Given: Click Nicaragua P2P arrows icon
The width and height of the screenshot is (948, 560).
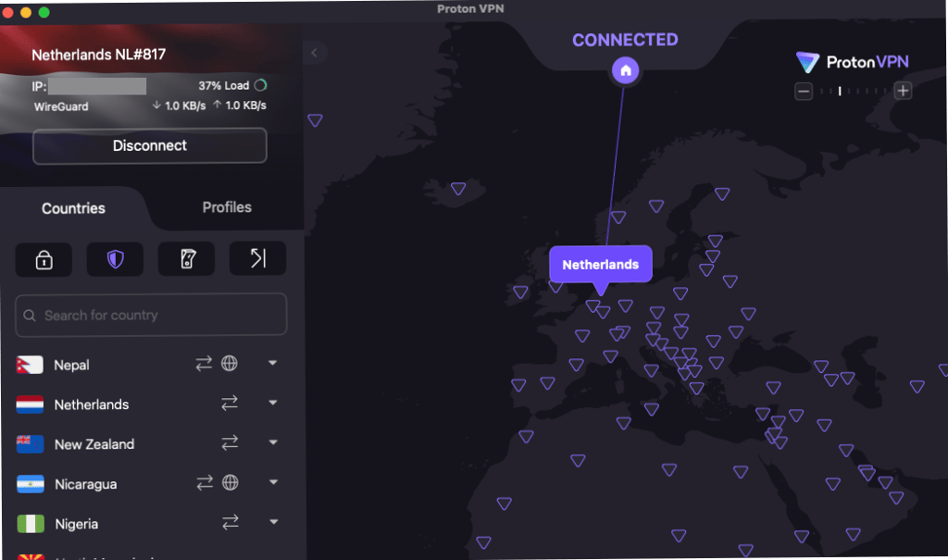Looking at the screenshot, I should pyautogui.click(x=205, y=482).
